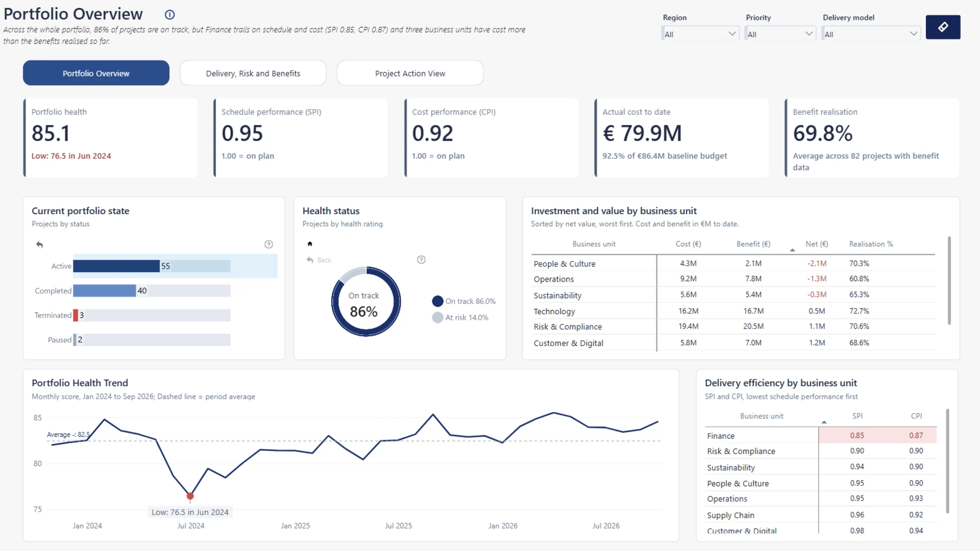Click Low: 76.5 in Jun 2024 chart label
Image resolution: width=980 pixels, height=551 pixels.
click(190, 512)
